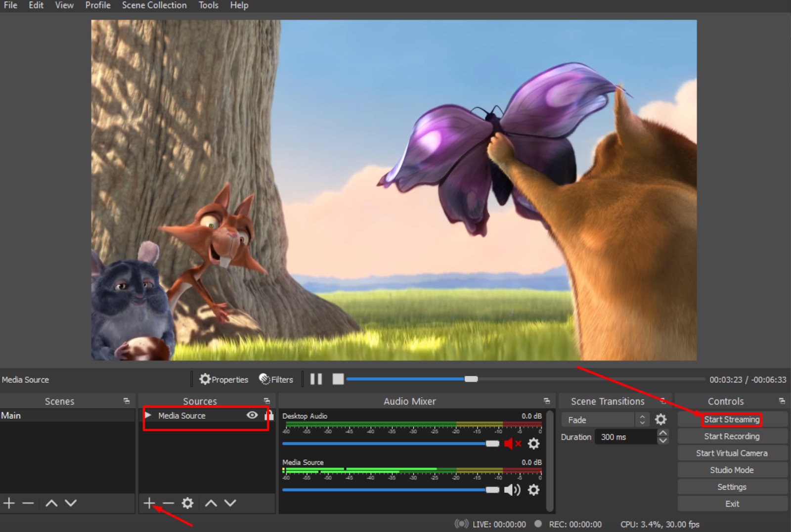The width and height of the screenshot is (791, 532).
Task: Click the media playback seek bar handle
Action: [x=471, y=379]
